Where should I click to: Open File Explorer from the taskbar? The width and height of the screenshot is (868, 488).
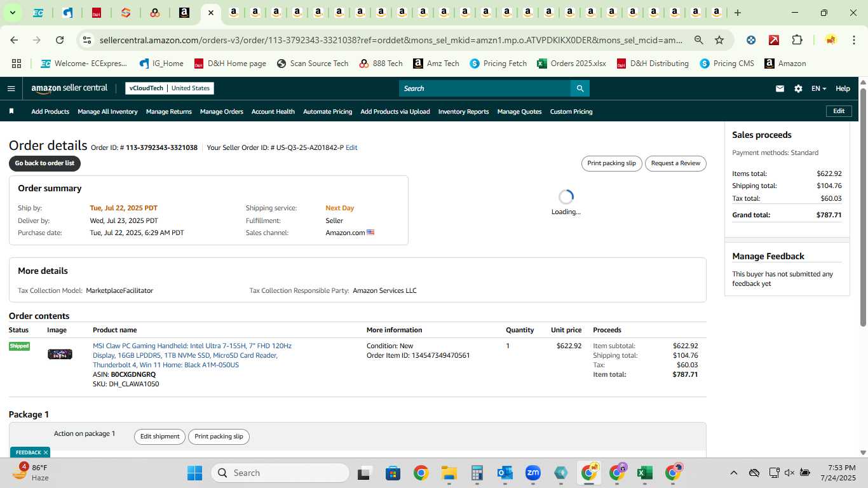point(449,473)
